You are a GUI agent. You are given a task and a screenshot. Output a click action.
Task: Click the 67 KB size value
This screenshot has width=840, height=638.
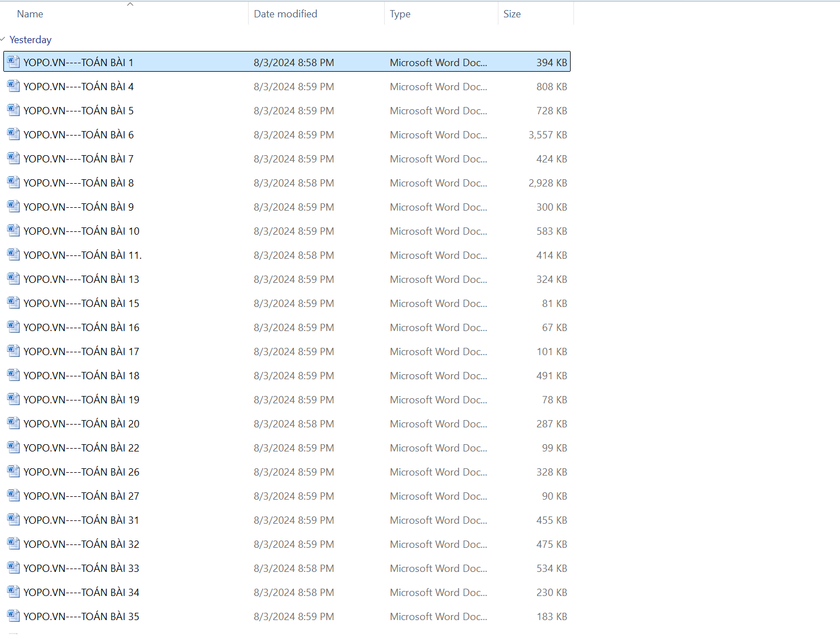pos(554,327)
